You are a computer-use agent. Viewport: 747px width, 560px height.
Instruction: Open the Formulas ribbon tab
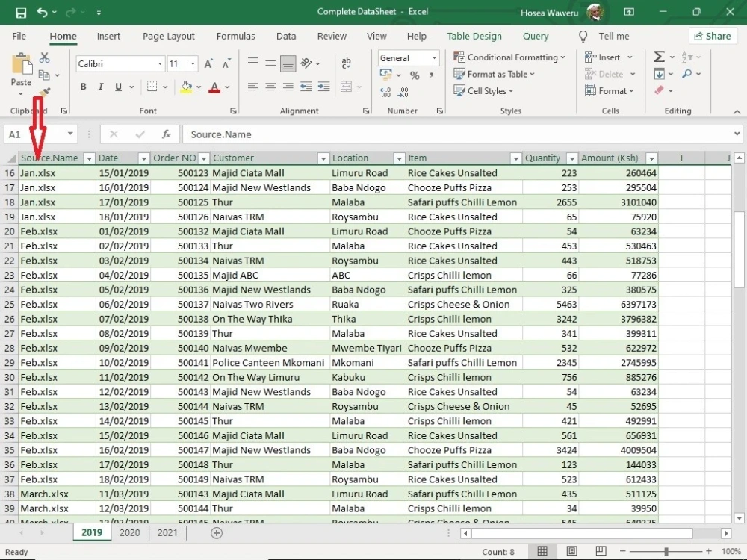[235, 36]
